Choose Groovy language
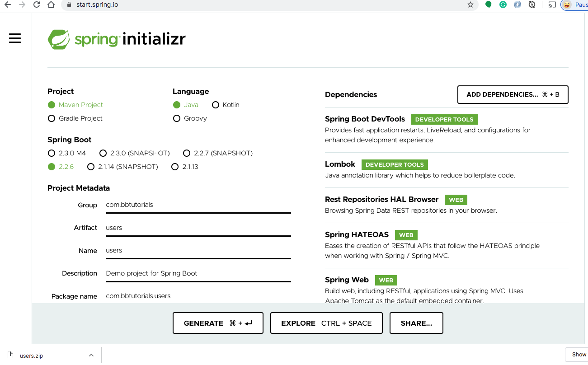The width and height of the screenshot is (588, 365). pyautogui.click(x=190, y=118)
